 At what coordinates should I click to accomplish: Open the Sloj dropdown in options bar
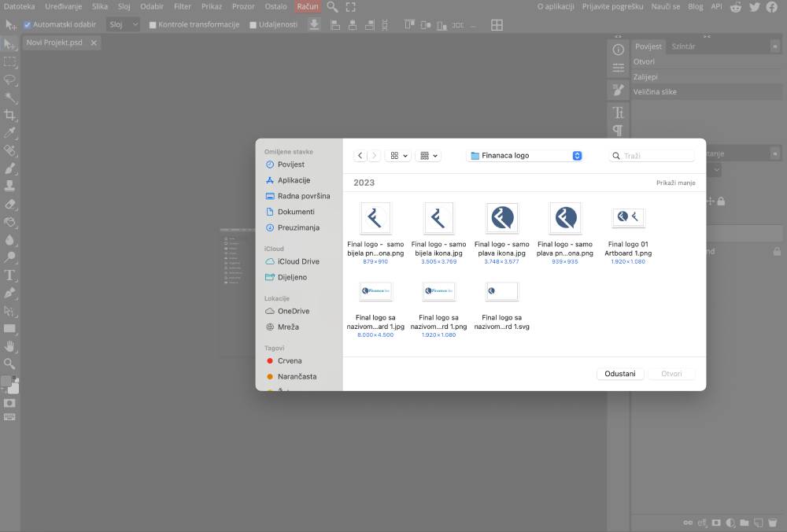point(123,24)
